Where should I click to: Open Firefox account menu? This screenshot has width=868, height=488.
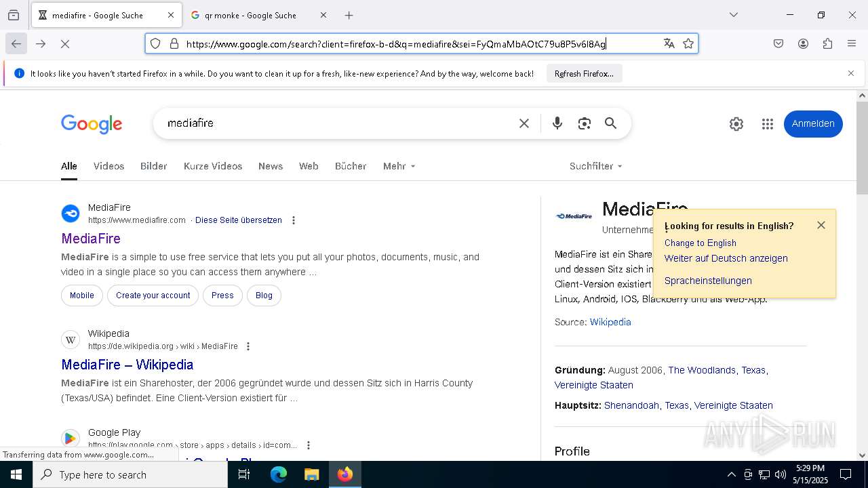coord(803,43)
